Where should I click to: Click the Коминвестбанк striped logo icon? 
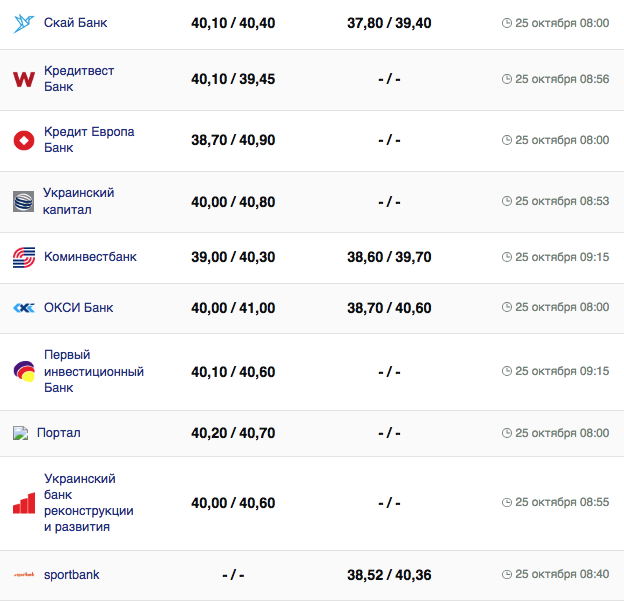tap(24, 257)
